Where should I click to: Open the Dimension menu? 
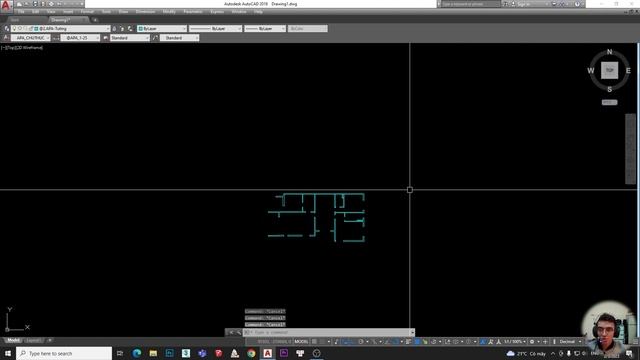click(145, 12)
